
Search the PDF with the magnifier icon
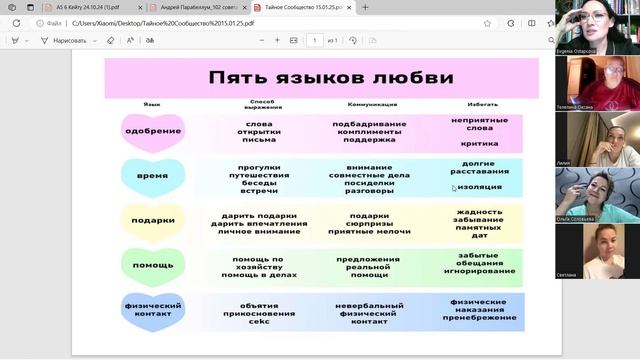click(551, 40)
